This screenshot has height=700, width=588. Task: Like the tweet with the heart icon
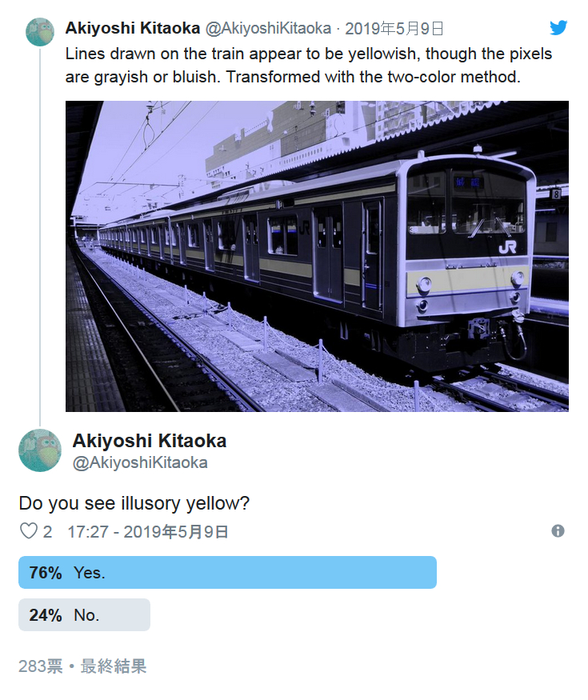(29, 531)
